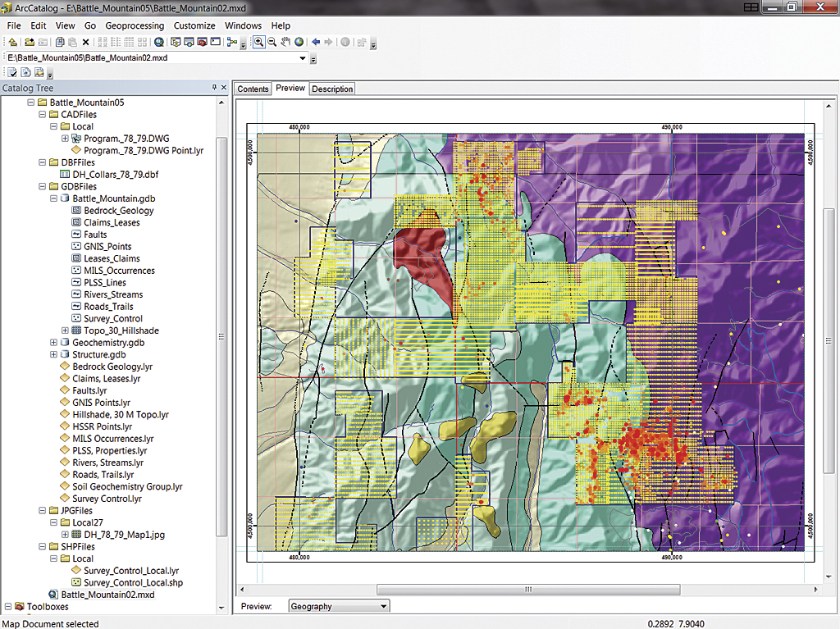Select the Zoom Out tool
Screen dimensions: 840x629
(272, 43)
